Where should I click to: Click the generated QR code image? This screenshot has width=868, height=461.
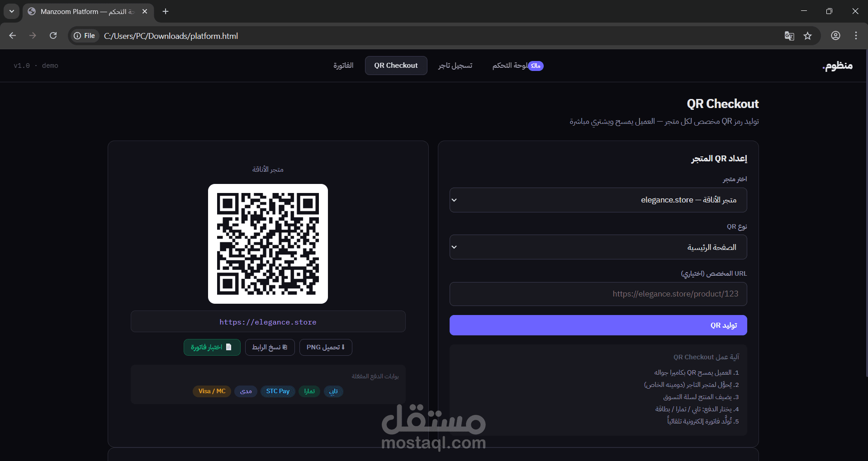click(268, 244)
